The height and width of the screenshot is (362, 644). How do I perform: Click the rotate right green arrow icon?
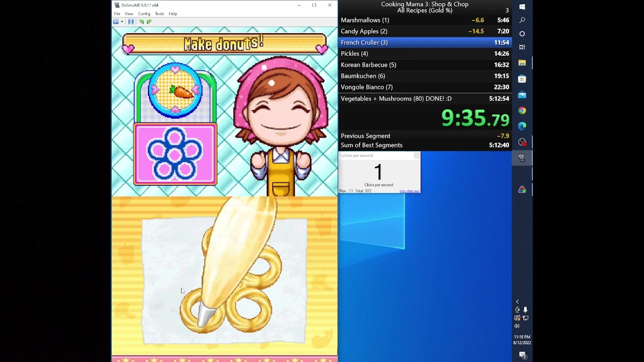click(149, 22)
